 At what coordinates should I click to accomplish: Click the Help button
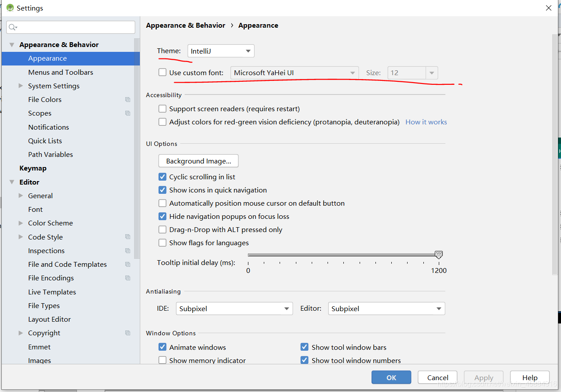(530, 377)
